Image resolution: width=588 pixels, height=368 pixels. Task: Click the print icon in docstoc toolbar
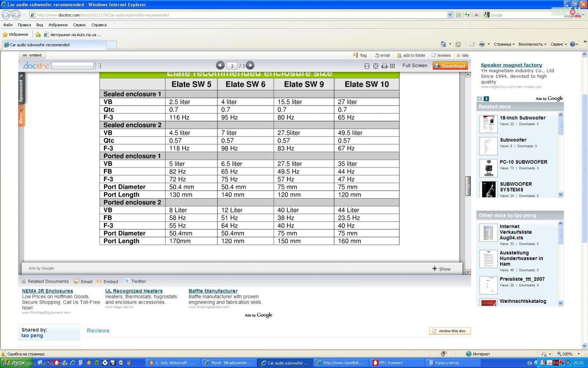[x=384, y=66]
